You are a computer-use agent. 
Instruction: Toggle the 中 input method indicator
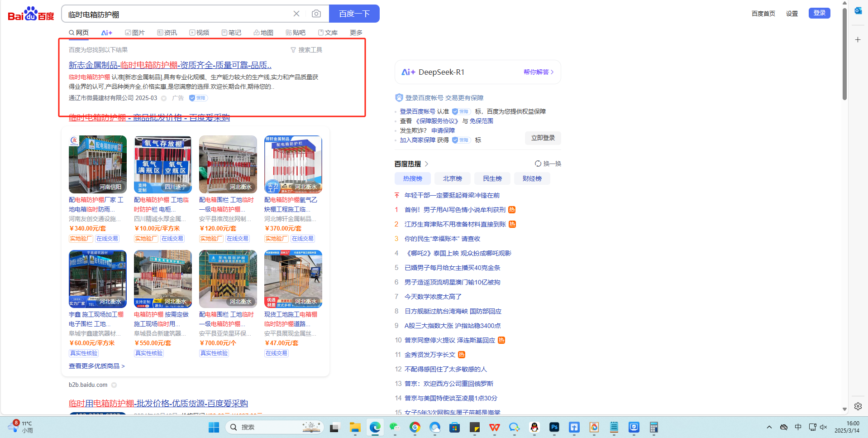[x=798, y=427]
